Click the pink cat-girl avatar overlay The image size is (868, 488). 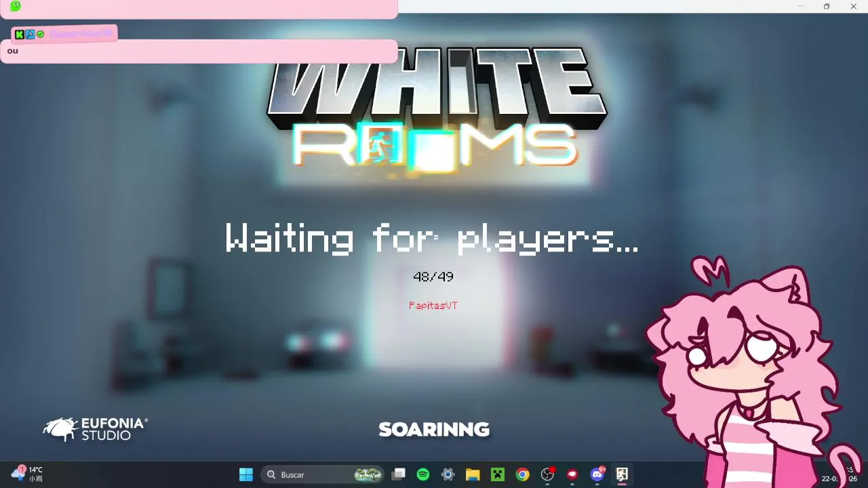pyautogui.click(x=753, y=373)
